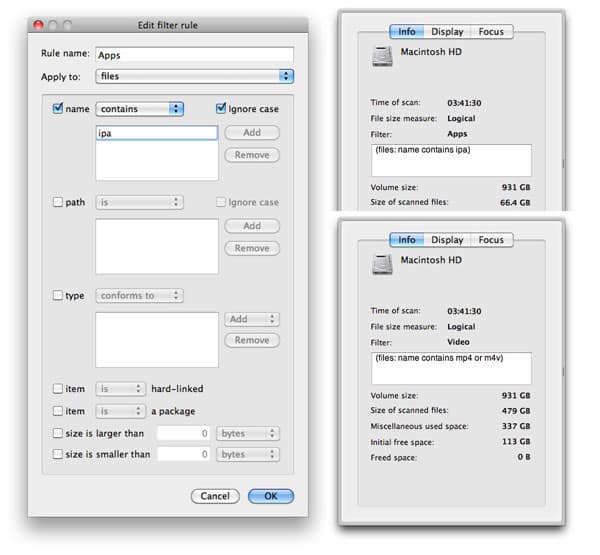Open the name contains dropdown
600x555 pixels.
coord(139,109)
